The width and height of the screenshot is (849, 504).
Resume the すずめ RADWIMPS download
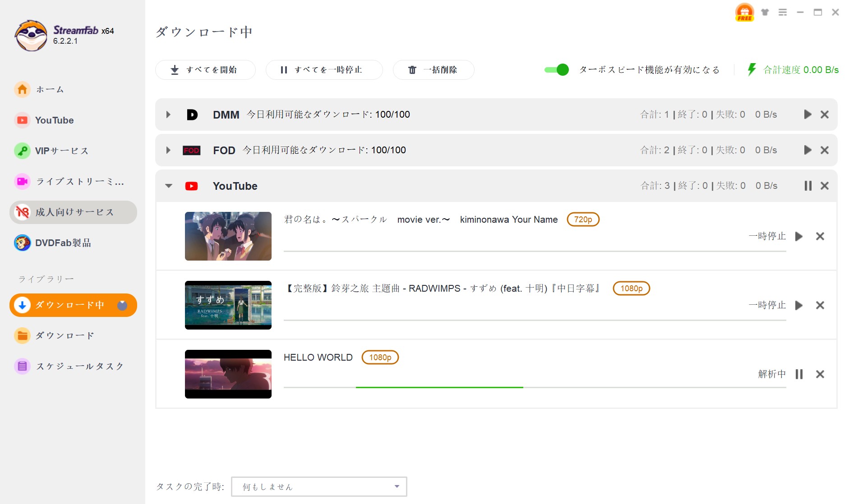(799, 305)
